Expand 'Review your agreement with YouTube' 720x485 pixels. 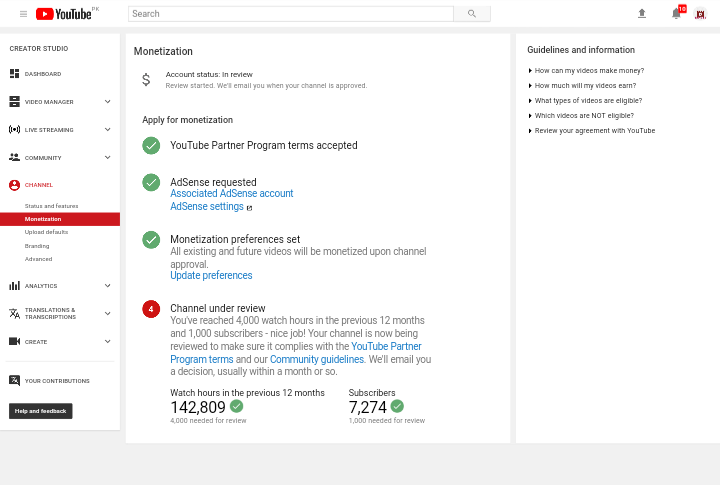click(591, 130)
